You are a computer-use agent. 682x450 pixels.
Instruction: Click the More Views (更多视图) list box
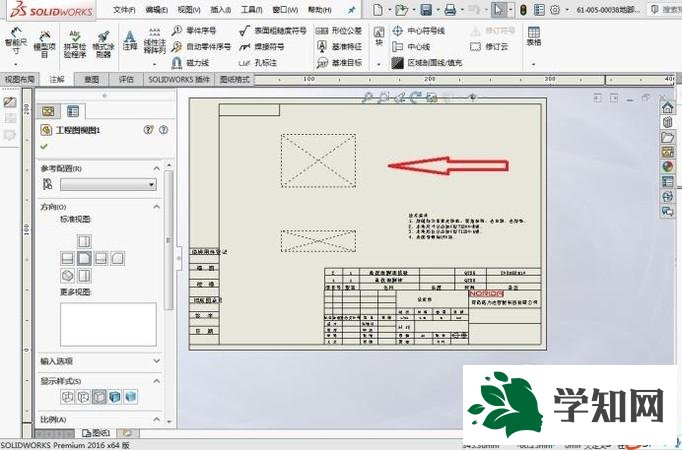108,324
